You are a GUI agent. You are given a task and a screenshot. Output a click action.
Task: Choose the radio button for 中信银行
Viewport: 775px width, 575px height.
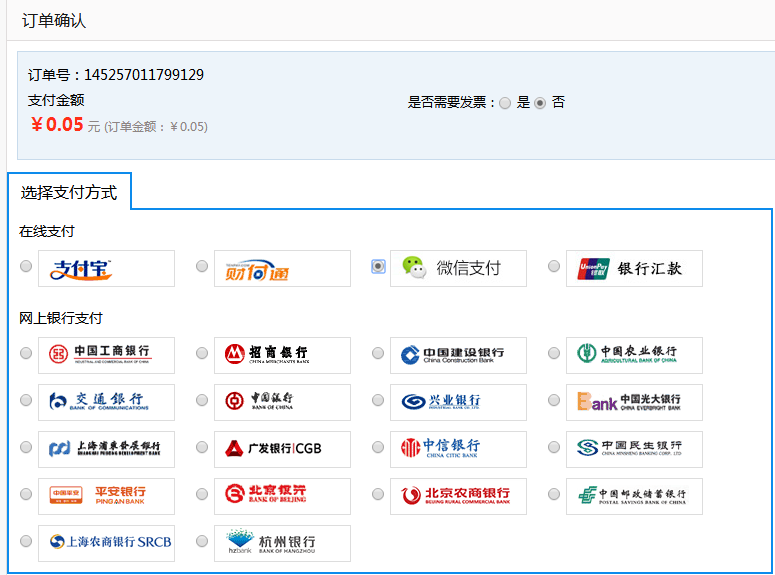click(378, 447)
